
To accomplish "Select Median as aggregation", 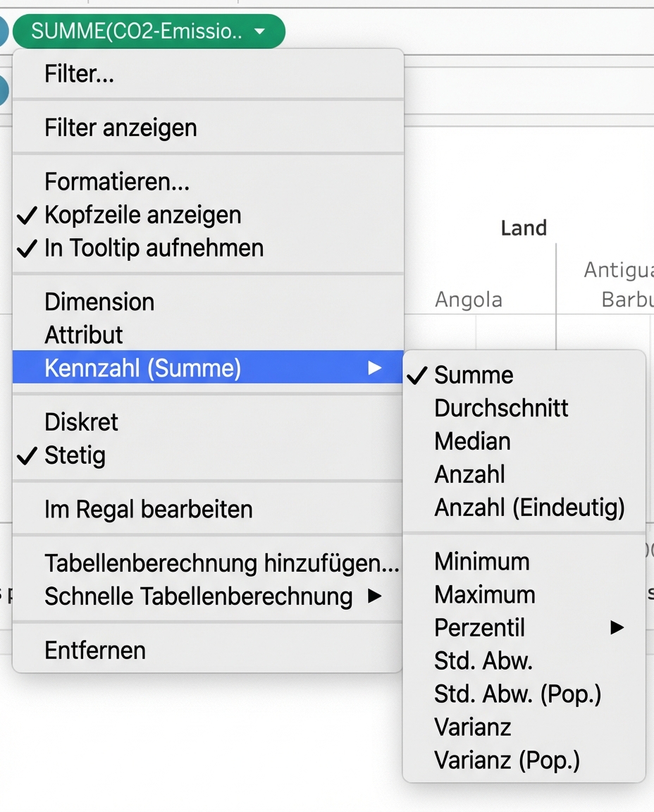I will [472, 441].
